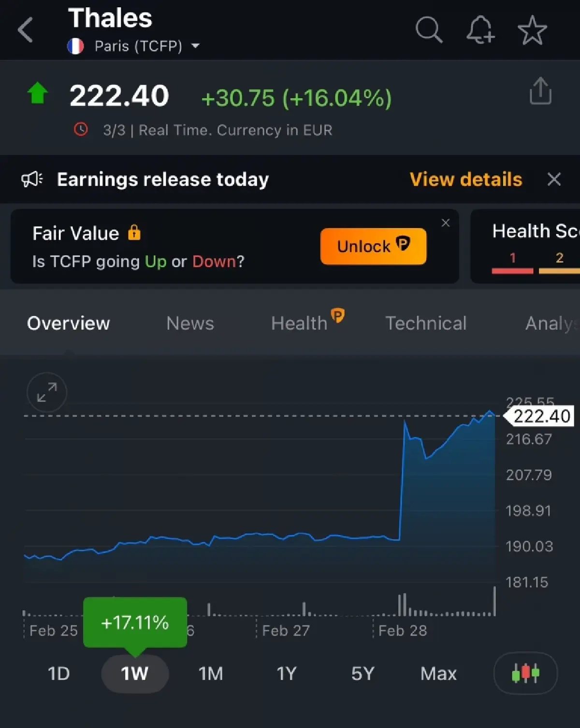Close the Fair Value card
580x728 pixels.
pos(446,223)
